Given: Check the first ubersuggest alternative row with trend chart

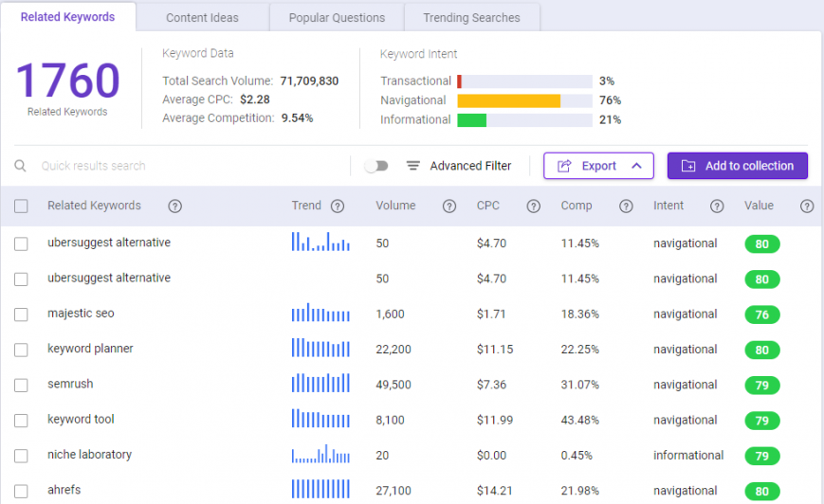Looking at the screenshot, I should (21, 244).
